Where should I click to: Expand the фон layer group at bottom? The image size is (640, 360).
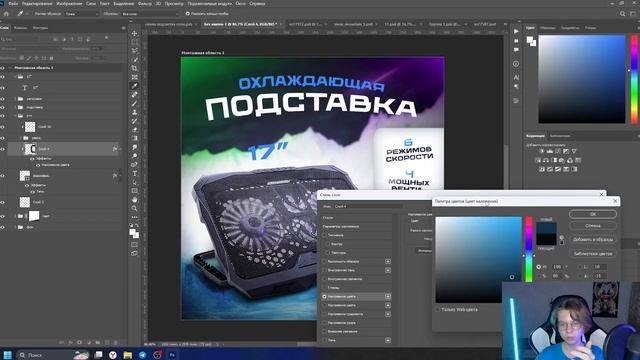point(16,227)
